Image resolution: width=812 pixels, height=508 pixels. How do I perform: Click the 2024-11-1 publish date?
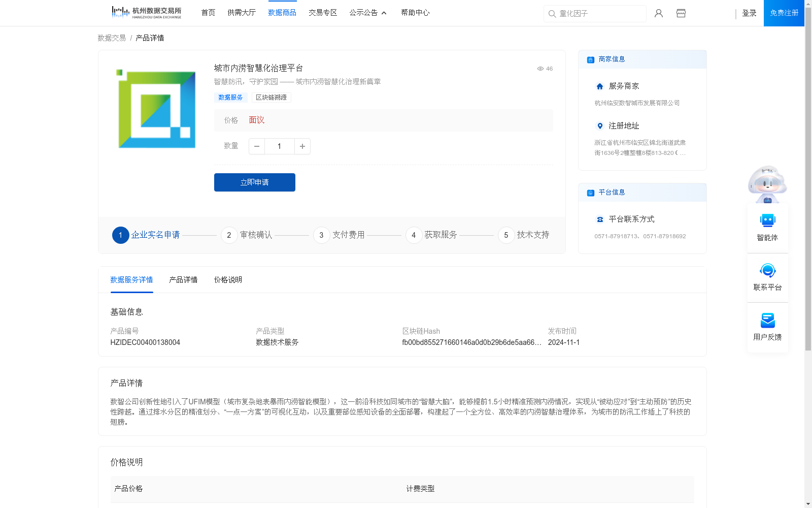563,342
